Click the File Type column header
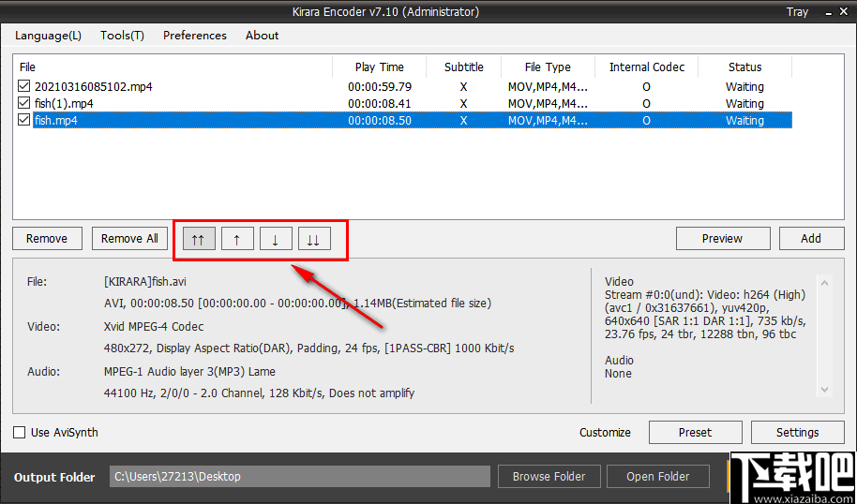 coord(548,67)
